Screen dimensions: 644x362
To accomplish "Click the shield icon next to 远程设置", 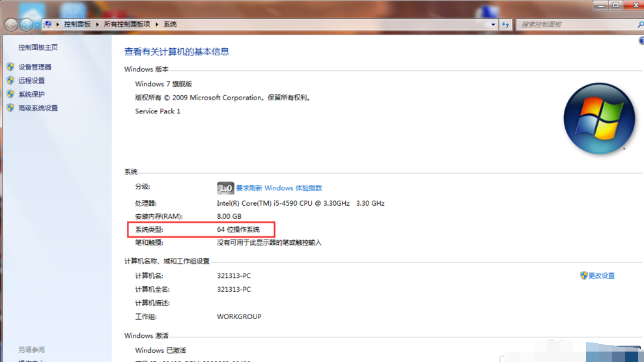I will pyautogui.click(x=10, y=81).
